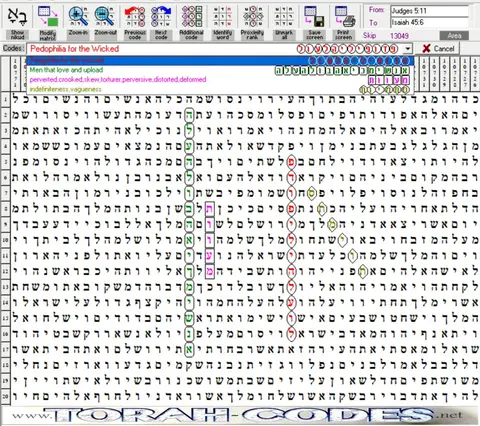480x426 pixels.
Task: Select the 'indefiniteness, vagueness' code entry
Action: pyautogui.click(x=220, y=89)
